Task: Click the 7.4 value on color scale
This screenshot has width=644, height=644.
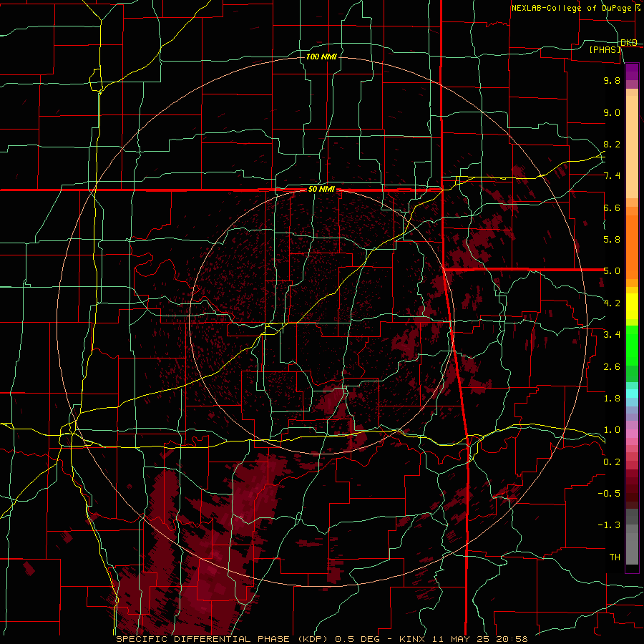Action: click(612, 176)
